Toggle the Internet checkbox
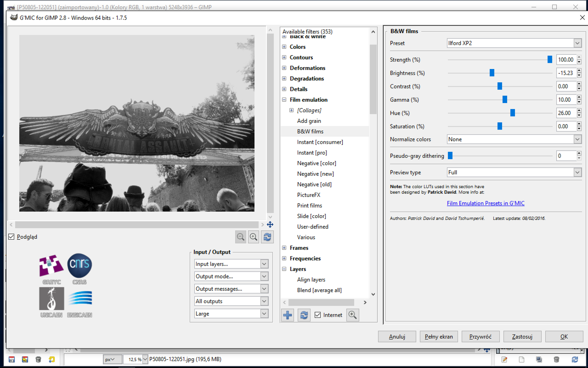 (x=317, y=315)
